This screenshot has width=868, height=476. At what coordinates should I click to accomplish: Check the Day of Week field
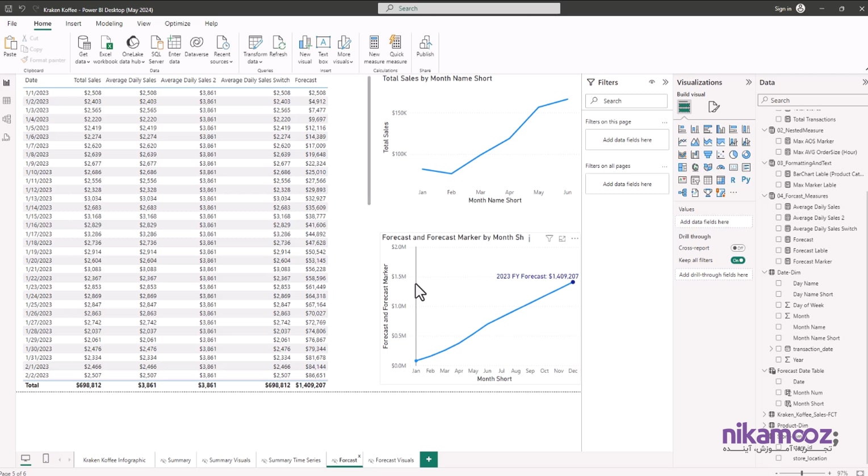779,305
